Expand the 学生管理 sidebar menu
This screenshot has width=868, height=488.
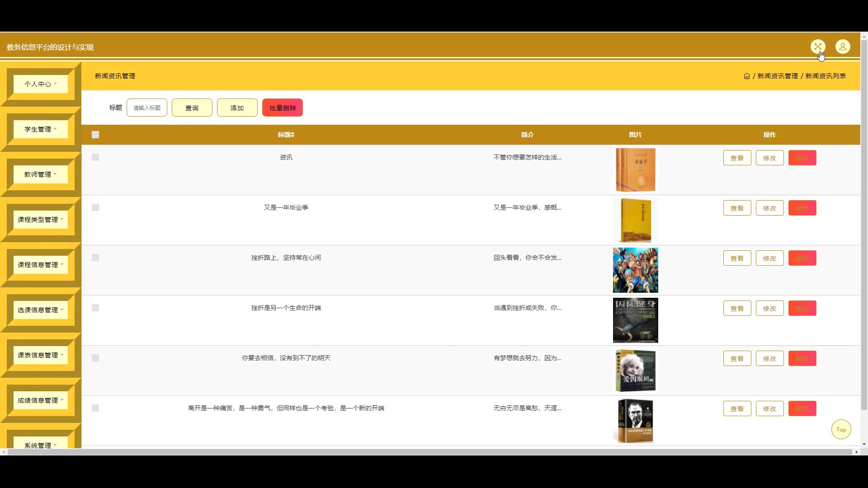pyautogui.click(x=41, y=129)
